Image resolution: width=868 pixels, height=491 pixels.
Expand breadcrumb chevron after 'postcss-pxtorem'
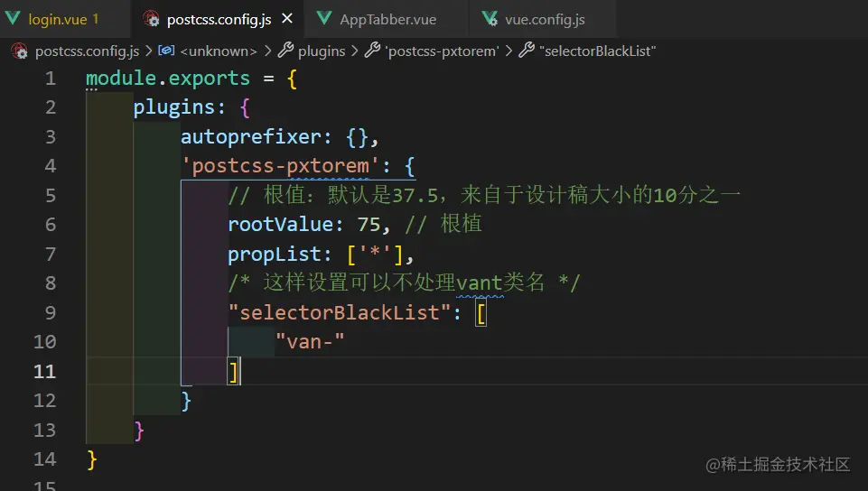tap(509, 51)
